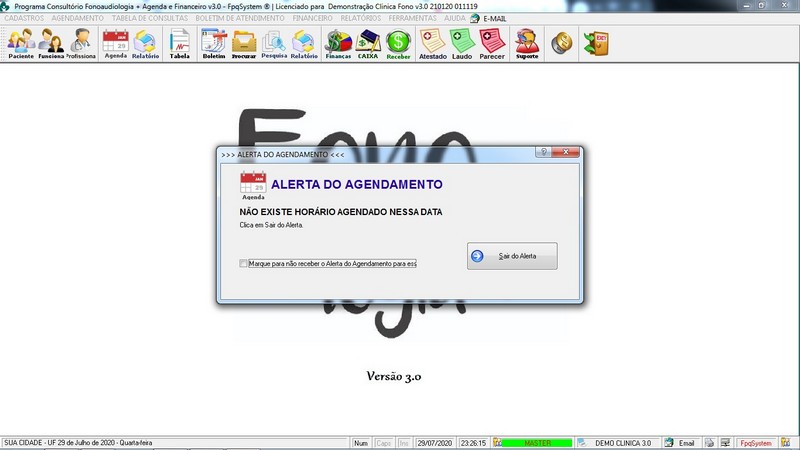The height and width of the screenshot is (450, 800).
Task: Click the rightmost status bar users icon
Action: pyautogui.click(x=785, y=443)
